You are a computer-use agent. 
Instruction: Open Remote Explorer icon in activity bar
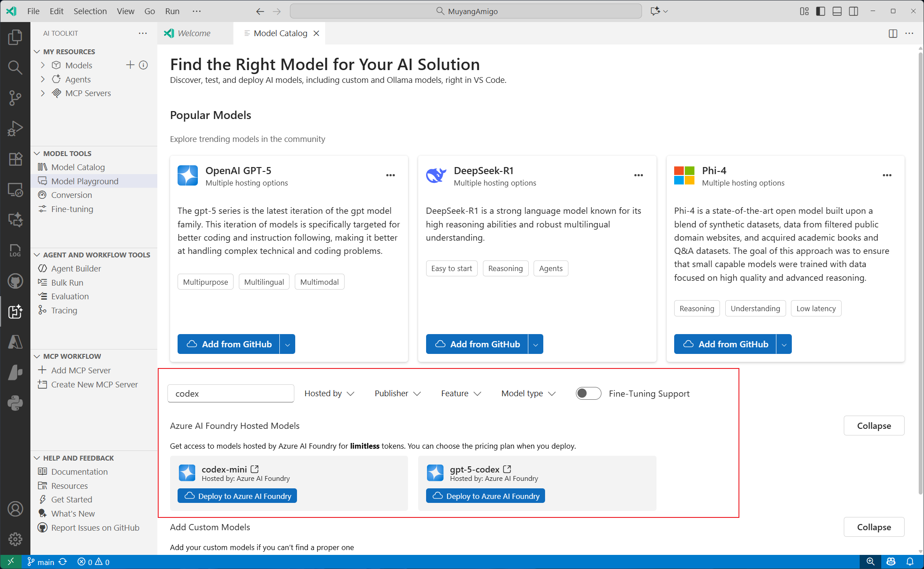(15, 190)
